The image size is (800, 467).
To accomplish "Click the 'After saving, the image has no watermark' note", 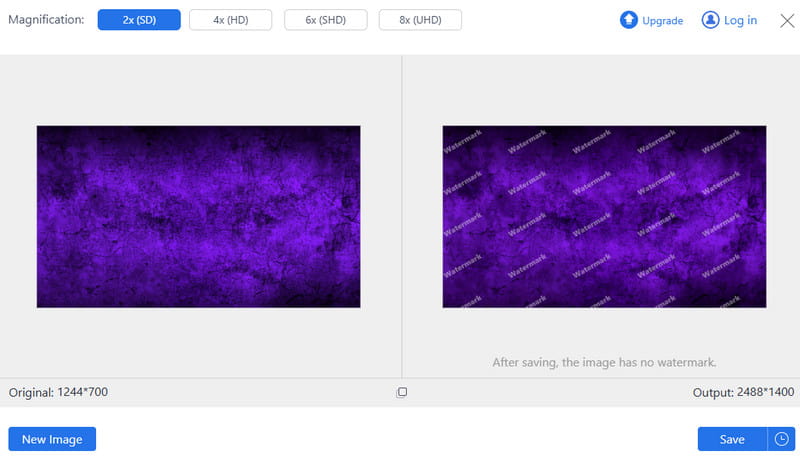I will 604,362.
